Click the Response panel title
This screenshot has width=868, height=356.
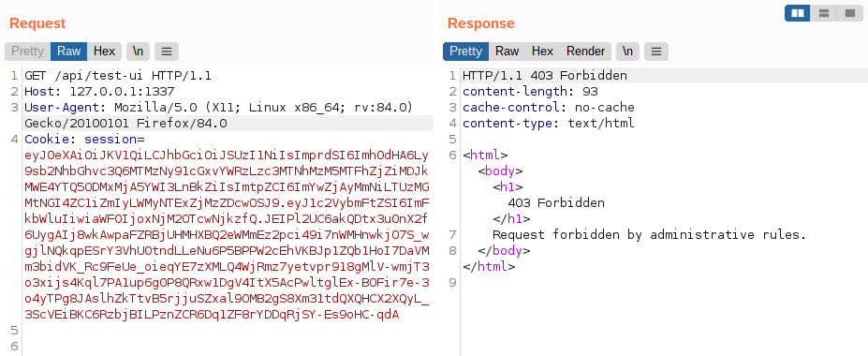481,23
